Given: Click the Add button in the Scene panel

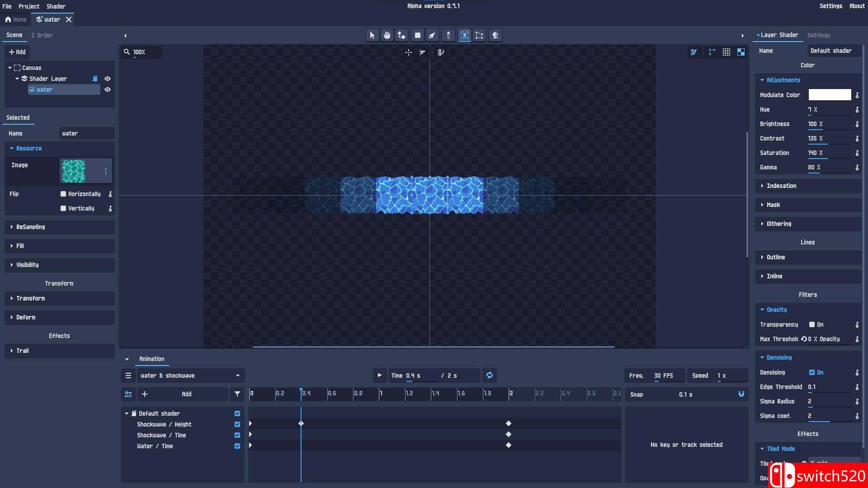Looking at the screenshot, I should [x=17, y=52].
